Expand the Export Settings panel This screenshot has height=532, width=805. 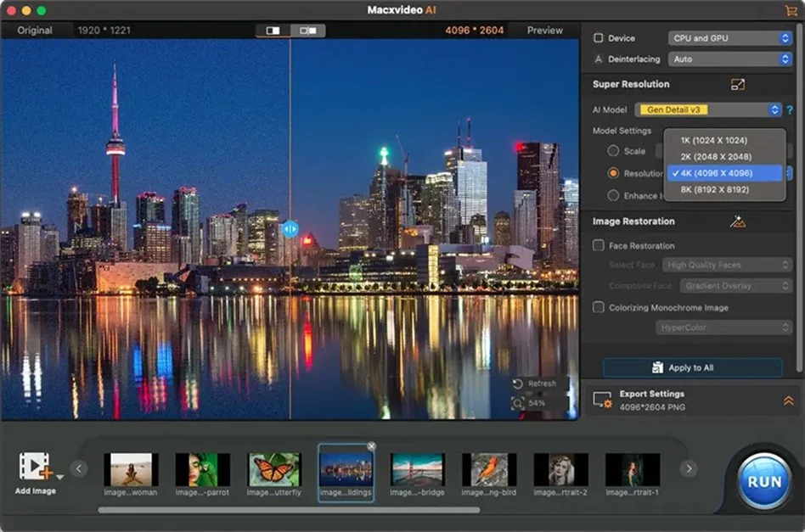click(788, 400)
